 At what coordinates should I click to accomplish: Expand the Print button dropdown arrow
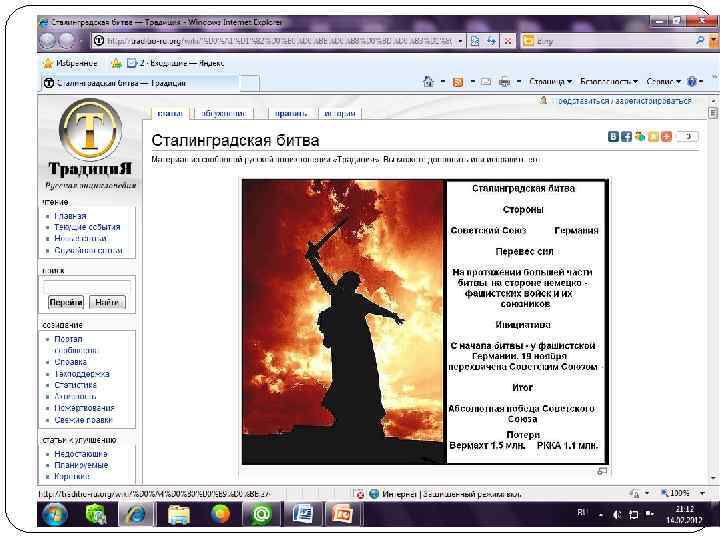(x=519, y=82)
